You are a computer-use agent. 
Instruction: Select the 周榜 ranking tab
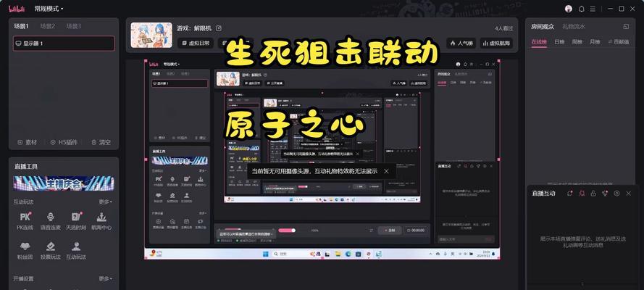tap(577, 42)
